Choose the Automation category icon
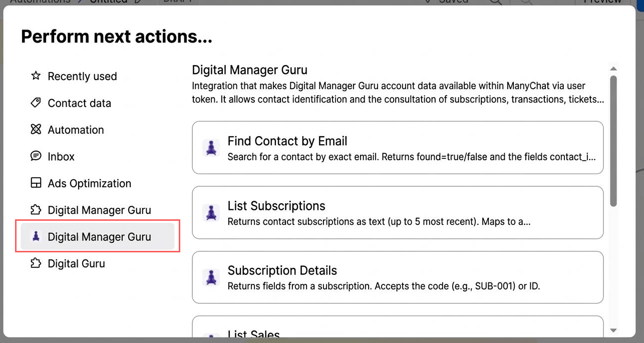Screen dimensions: 644x343 coord(36,130)
